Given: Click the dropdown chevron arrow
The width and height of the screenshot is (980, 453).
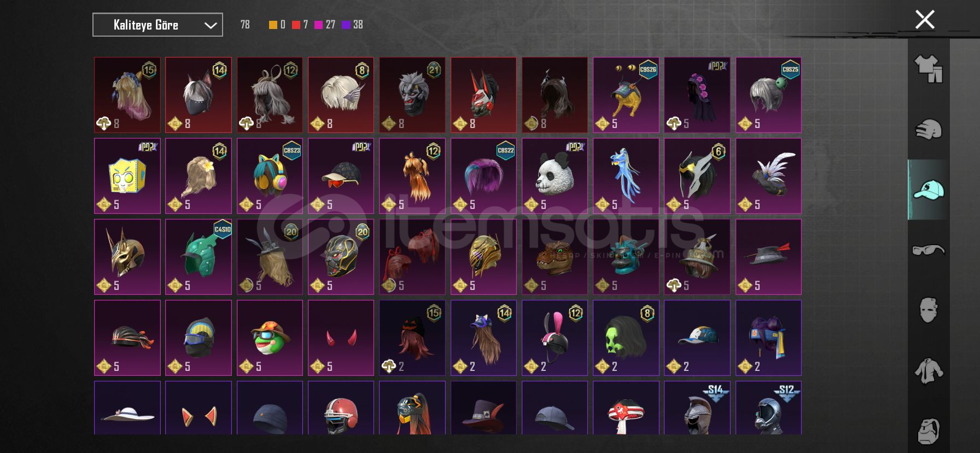Looking at the screenshot, I should 211,25.
